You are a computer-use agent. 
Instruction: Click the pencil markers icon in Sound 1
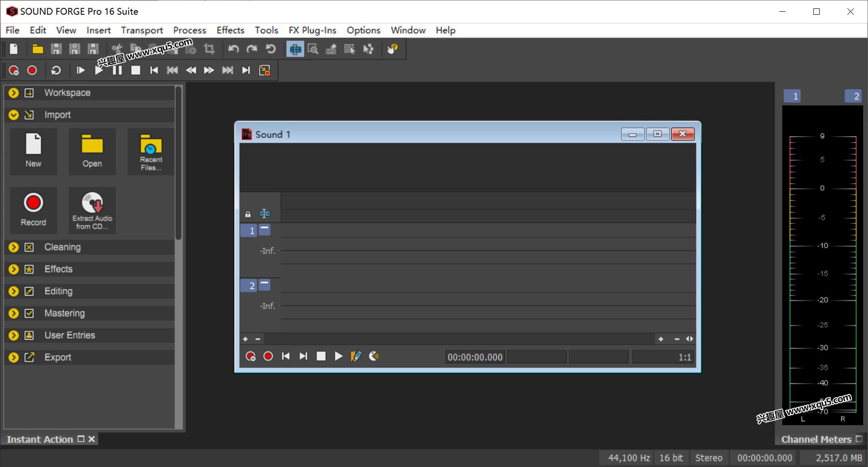coord(356,356)
